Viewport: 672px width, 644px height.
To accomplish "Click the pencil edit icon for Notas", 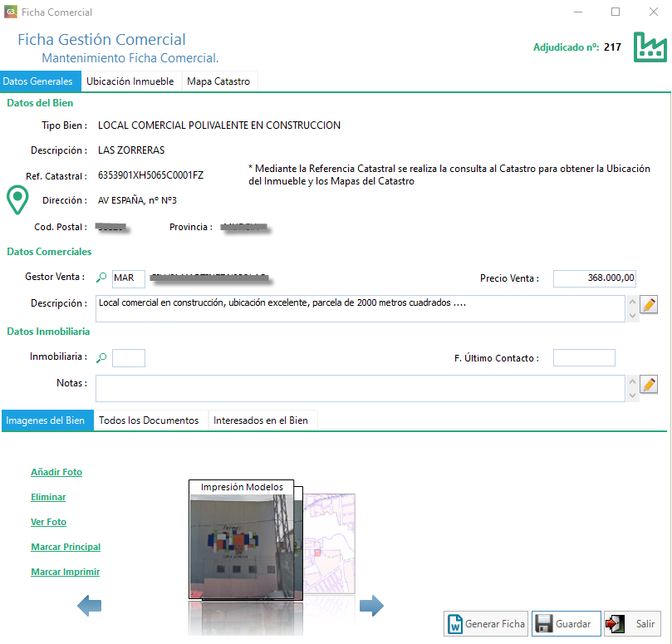I will [x=649, y=384].
